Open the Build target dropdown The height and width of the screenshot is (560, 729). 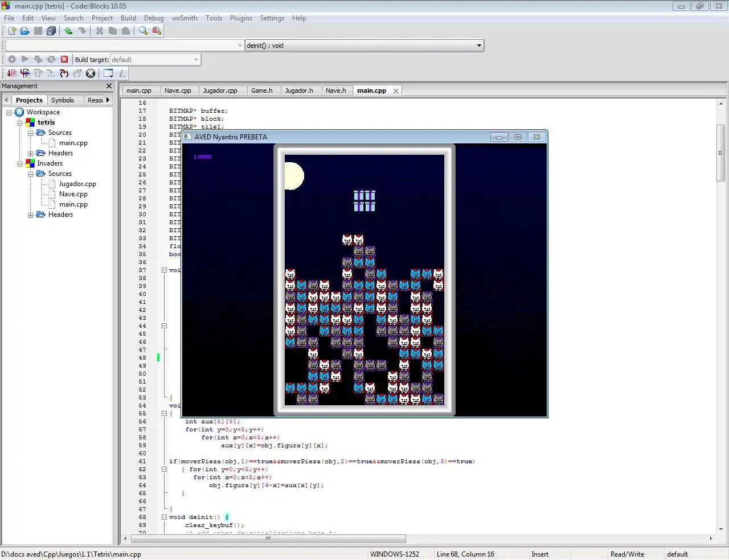point(155,60)
